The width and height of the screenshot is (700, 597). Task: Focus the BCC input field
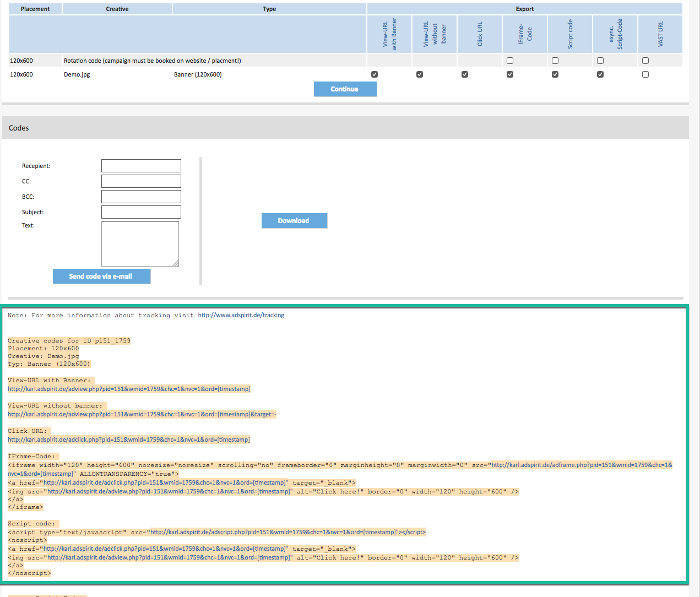141,197
